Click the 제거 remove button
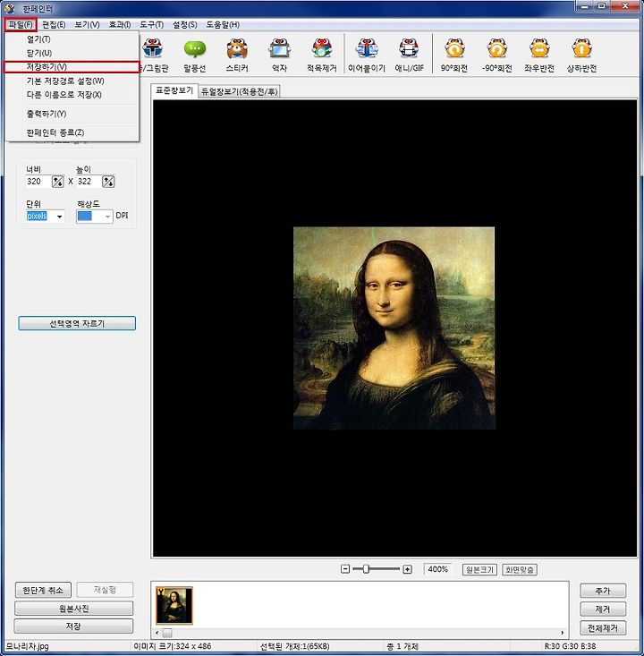Viewport: 644px width, 656px height. (x=603, y=609)
